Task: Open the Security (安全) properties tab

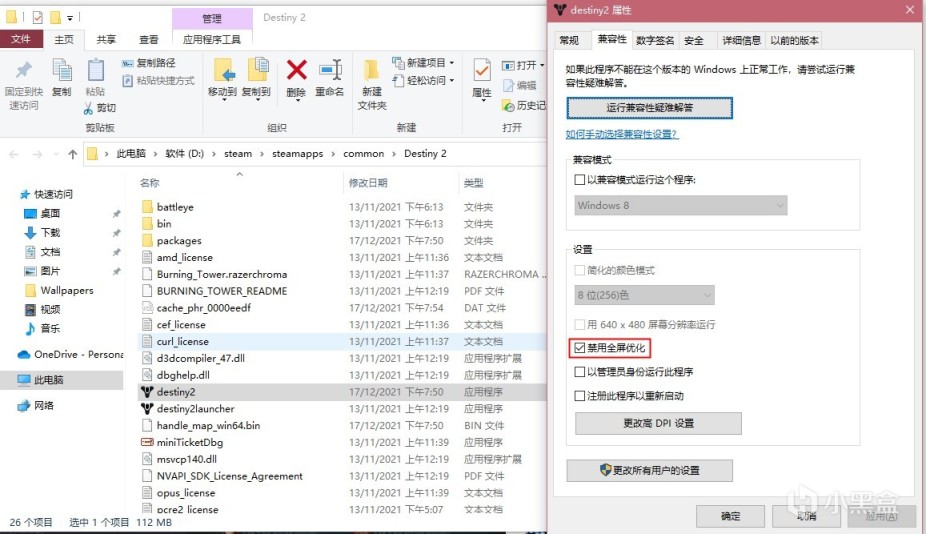Action: pyautogui.click(x=693, y=41)
